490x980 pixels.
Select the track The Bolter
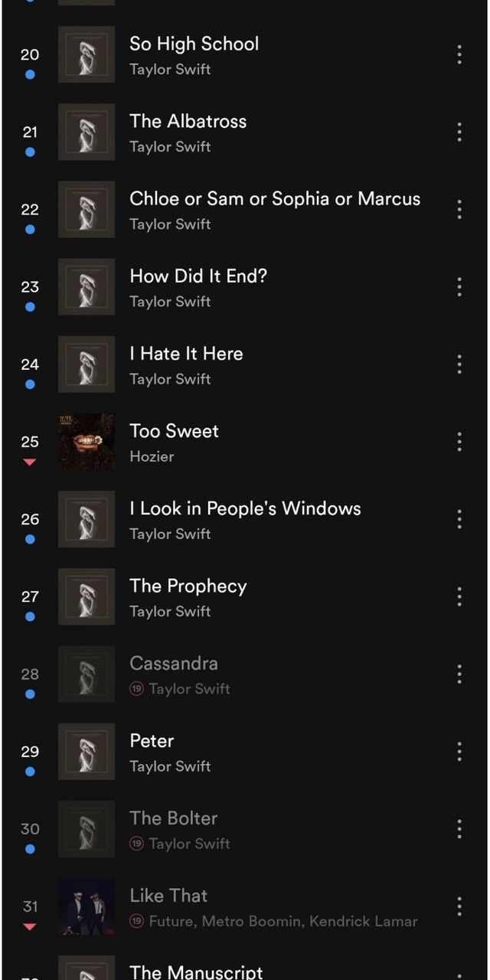(174, 818)
